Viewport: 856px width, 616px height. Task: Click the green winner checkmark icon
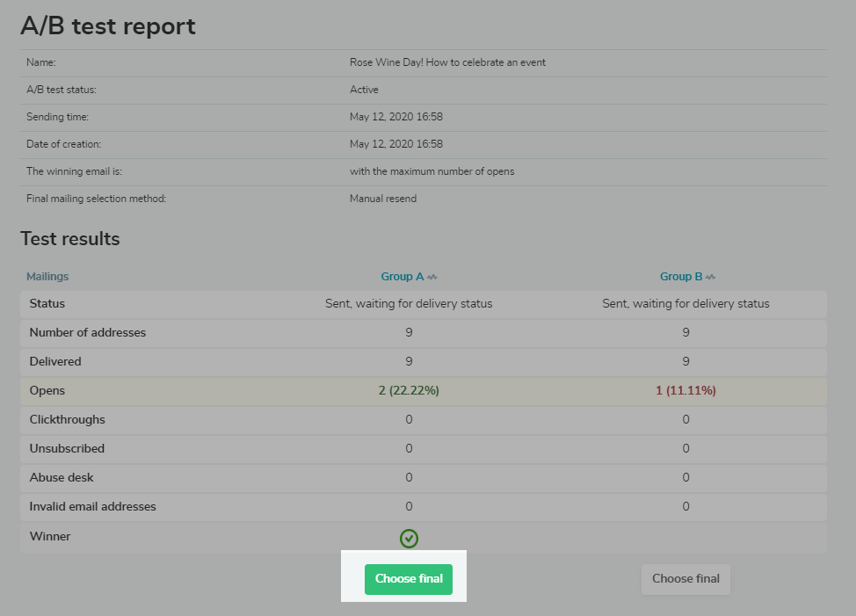pyautogui.click(x=409, y=538)
